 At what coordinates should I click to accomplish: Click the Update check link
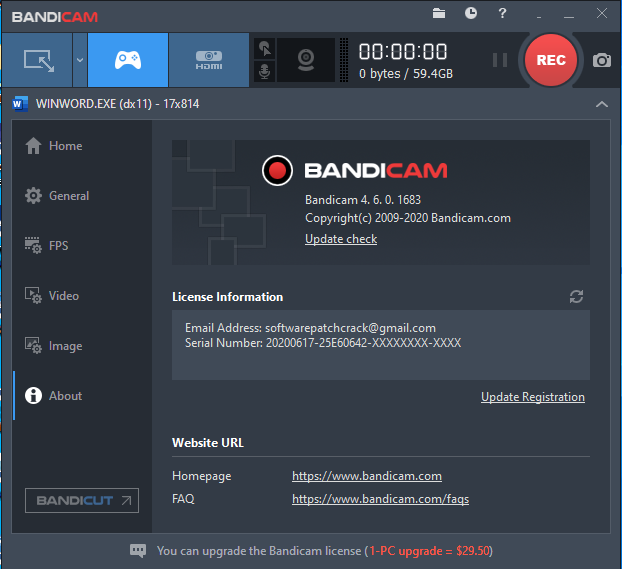point(341,239)
